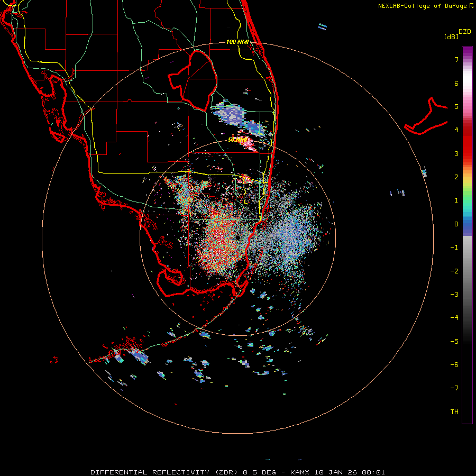
Task: Click the 3 dB tick label
Action: point(456,153)
